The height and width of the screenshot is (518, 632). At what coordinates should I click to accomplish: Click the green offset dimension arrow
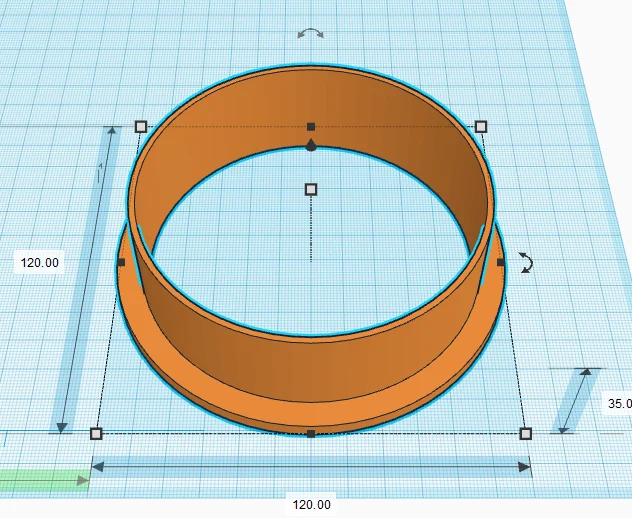[x=44, y=481]
